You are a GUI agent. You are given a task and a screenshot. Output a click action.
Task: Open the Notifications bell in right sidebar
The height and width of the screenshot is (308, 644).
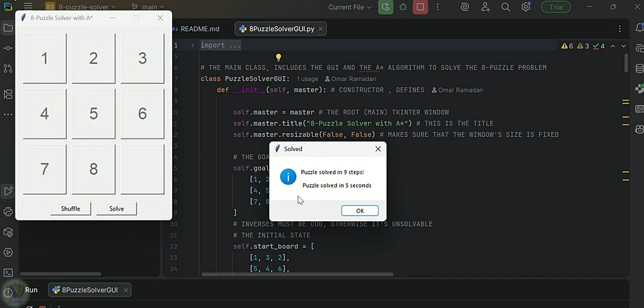(639, 28)
